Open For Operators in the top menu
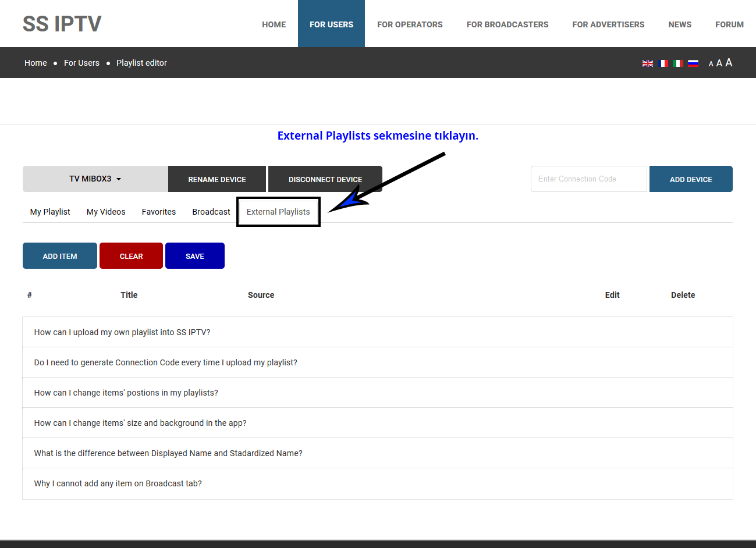Screen dimensions: 756x548 [410, 24]
